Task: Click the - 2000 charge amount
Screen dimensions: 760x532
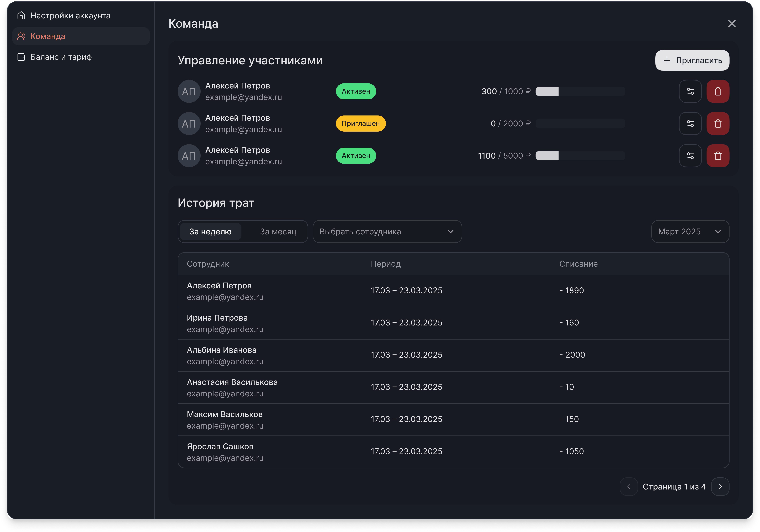Action: [572, 355]
